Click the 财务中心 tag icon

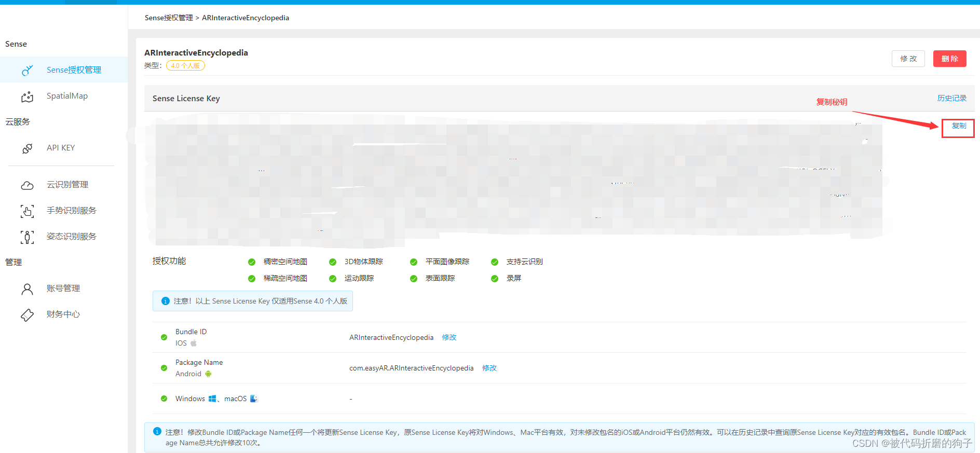28,315
